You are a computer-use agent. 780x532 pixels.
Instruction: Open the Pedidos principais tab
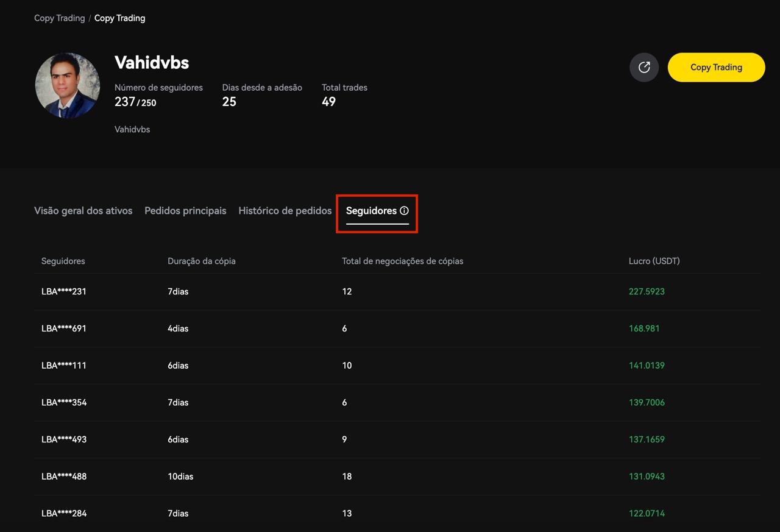click(185, 211)
